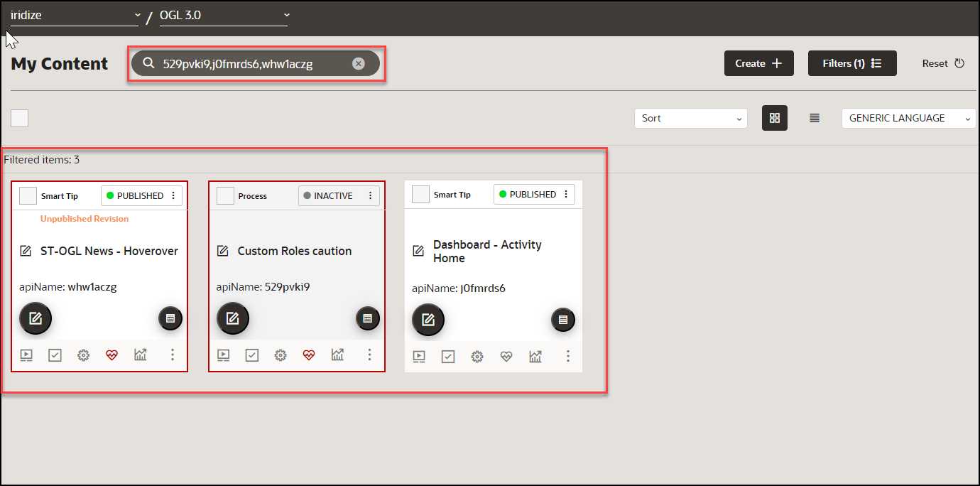Screen dimensions: 980x486
Task: View analytics for Custom Roles caution
Action: (337, 355)
